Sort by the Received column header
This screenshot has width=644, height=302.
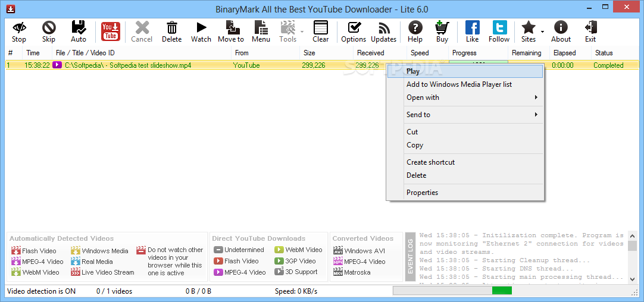coord(380,53)
